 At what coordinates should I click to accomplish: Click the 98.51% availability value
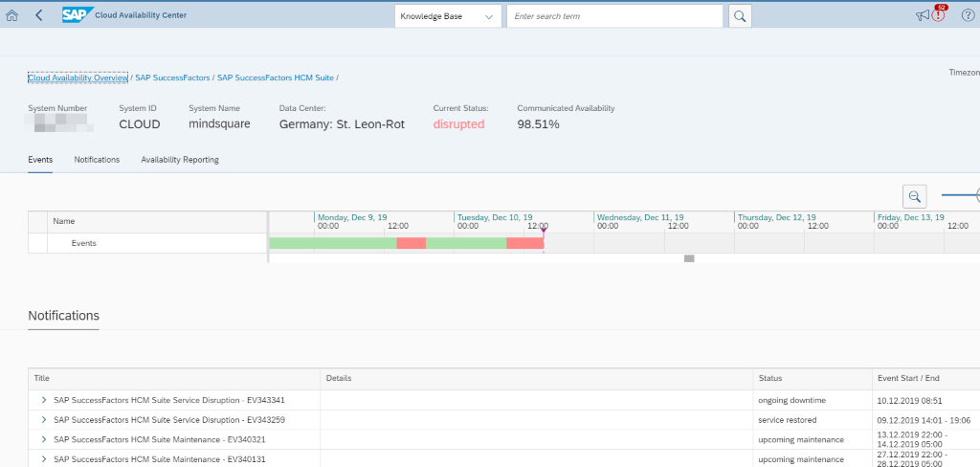(x=538, y=124)
